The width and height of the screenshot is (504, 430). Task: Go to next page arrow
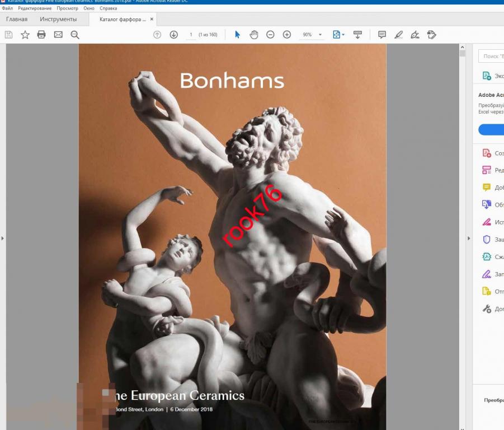coord(173,34)
